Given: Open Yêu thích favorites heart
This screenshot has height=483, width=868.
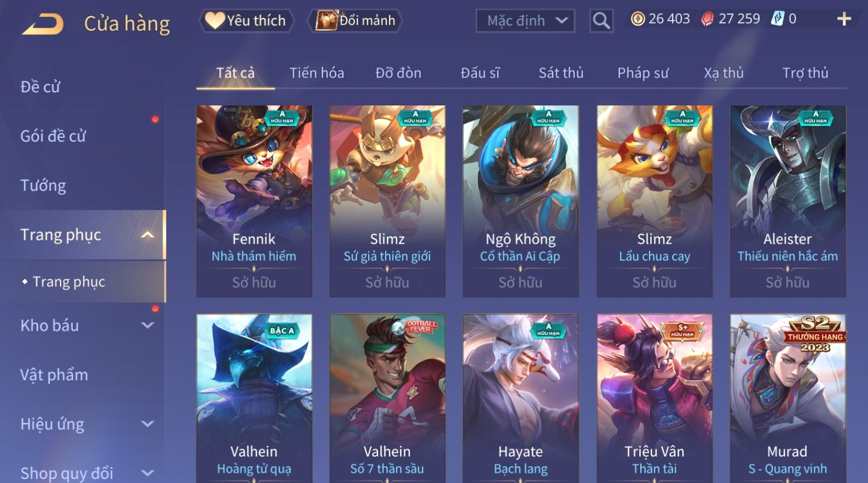Looking at the screenshot, I should [x=216, y=21].
